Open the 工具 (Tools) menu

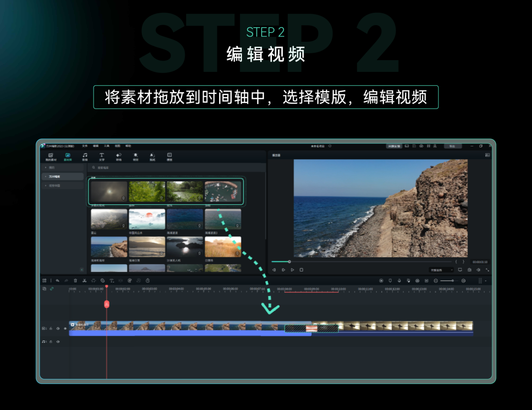point(106,146)
